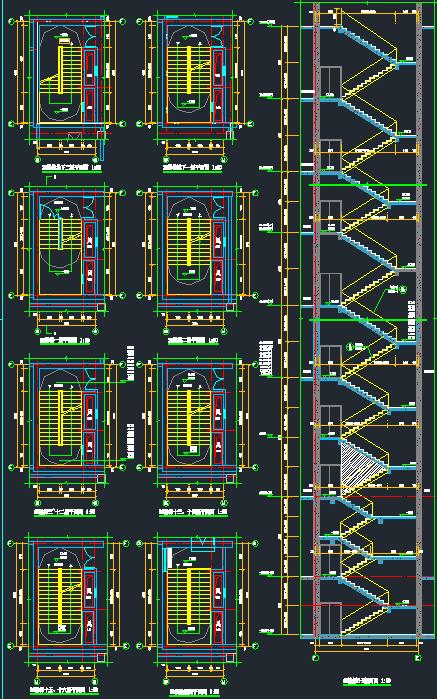The image size is (437, 699).
Task: Select the third-row left plan's yellow stair treads
Action: (59, 417)
